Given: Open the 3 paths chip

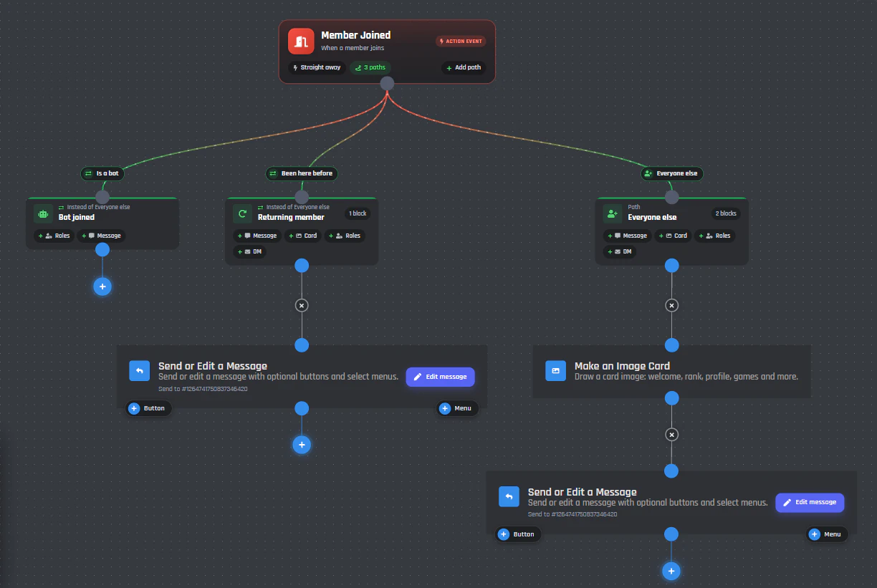Looking at the screenshot, I should click(370, 67).
